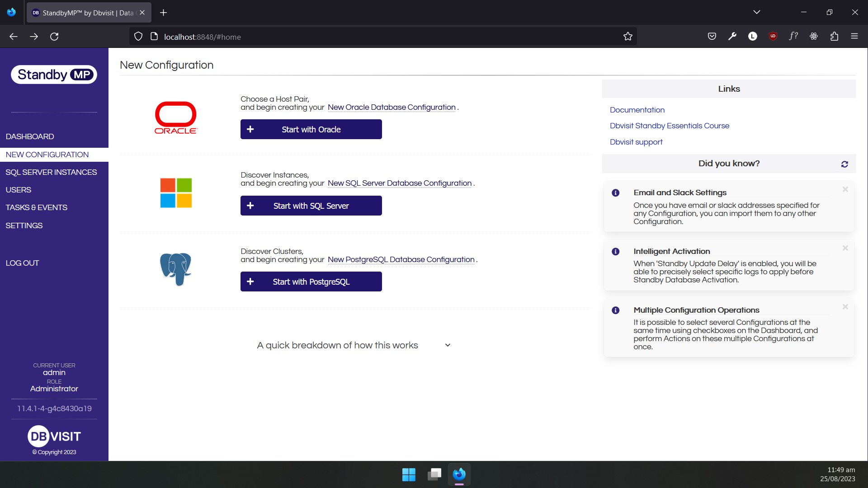Dismiss the Multiple Configuration Operations tip
The height and width of the screenshot is (488, 868).
pyautogui.click(x=845, y=307)
